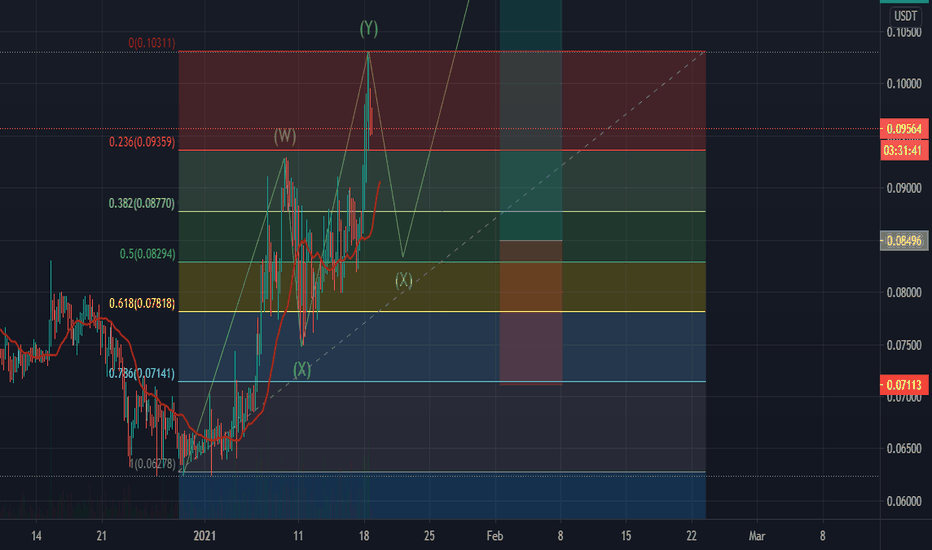Click the 2021 date axis label

(x=204, y=536)
